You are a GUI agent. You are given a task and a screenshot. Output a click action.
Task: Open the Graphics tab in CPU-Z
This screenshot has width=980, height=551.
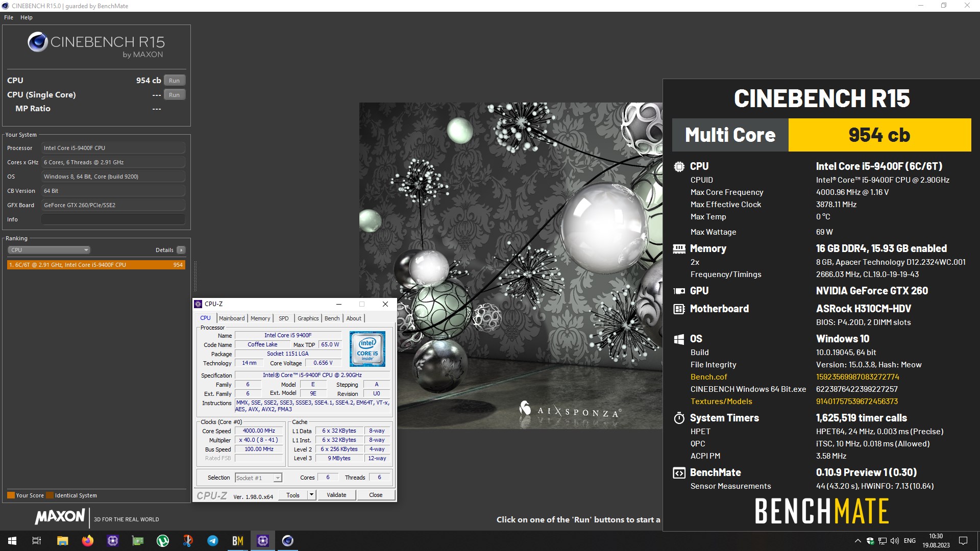pyautogui.click(x=308, y=318)
